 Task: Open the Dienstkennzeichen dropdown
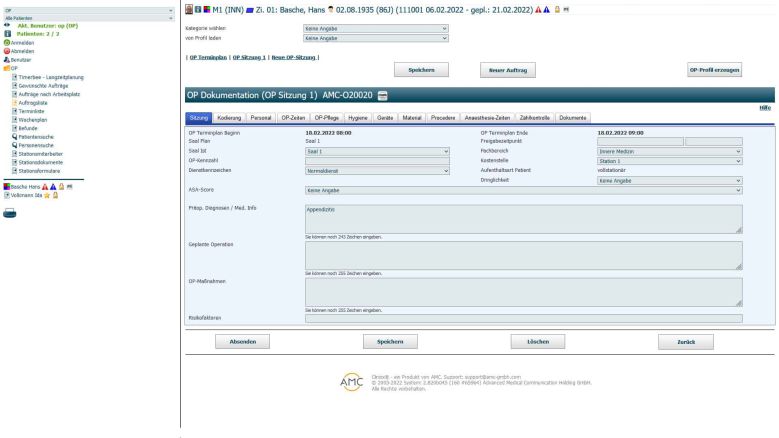(x=376, y=170)
